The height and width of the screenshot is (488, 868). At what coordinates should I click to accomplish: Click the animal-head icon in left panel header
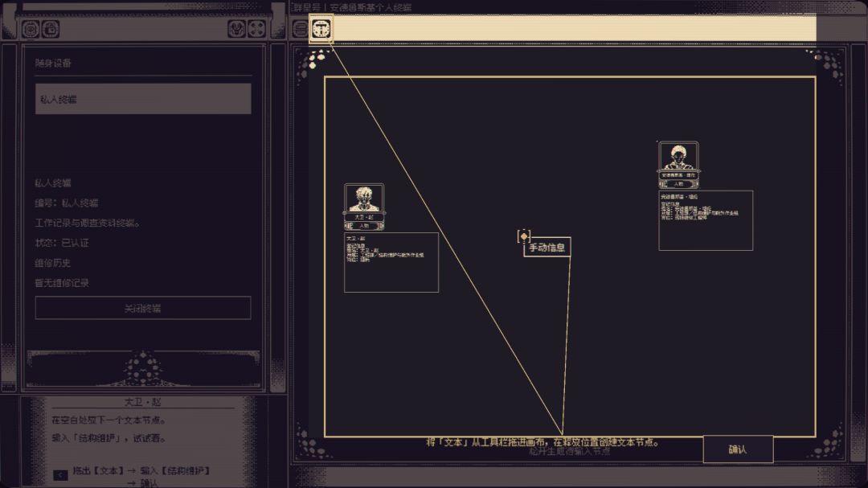pyautogui.click(x=236, y=29)
